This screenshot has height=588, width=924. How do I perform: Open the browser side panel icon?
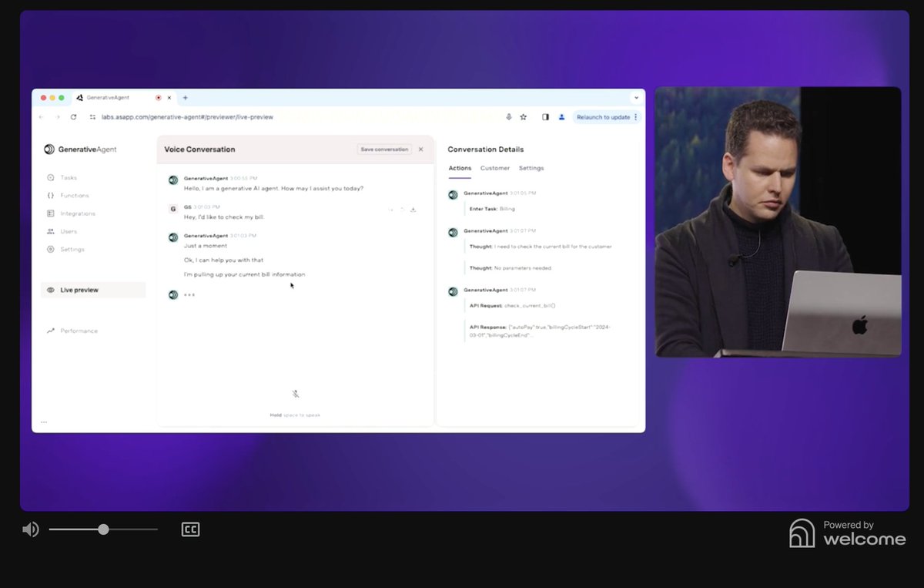545,117
